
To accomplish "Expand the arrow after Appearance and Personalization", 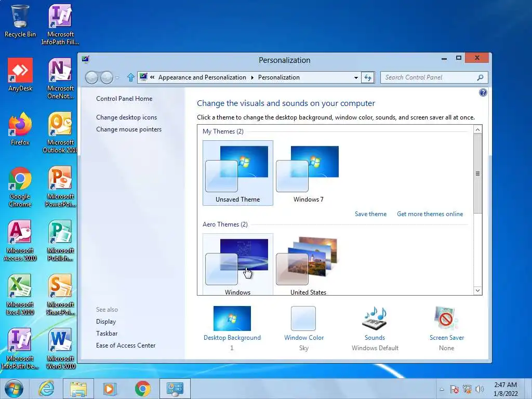I will coord(252,78).
